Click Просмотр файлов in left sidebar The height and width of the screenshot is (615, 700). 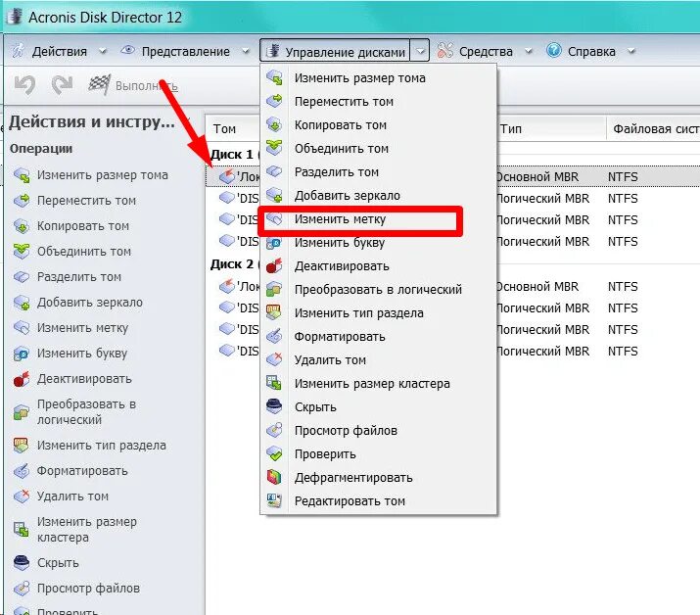click(88, 589)
